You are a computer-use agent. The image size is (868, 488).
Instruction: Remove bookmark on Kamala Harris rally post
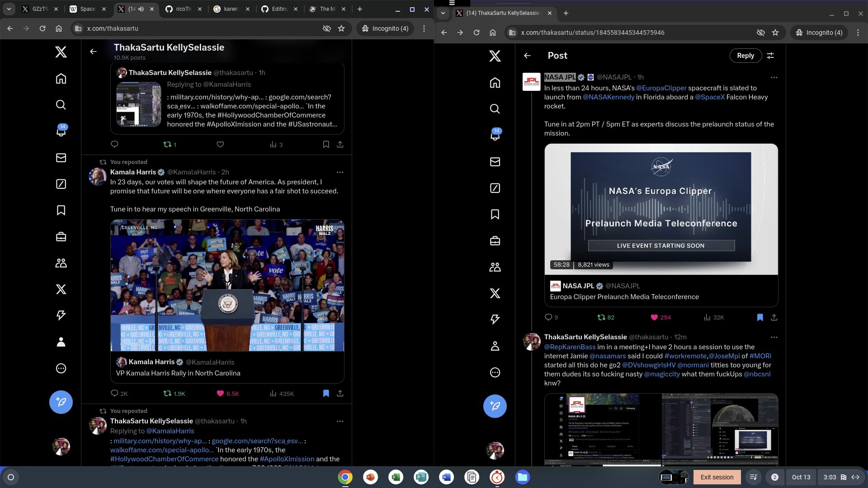tap(326, 394)
